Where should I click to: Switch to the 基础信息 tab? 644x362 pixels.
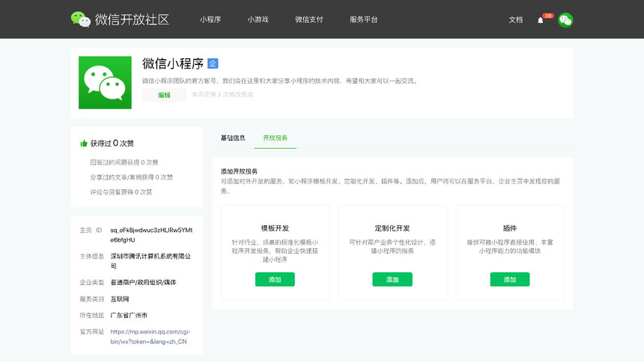(233, 138)
